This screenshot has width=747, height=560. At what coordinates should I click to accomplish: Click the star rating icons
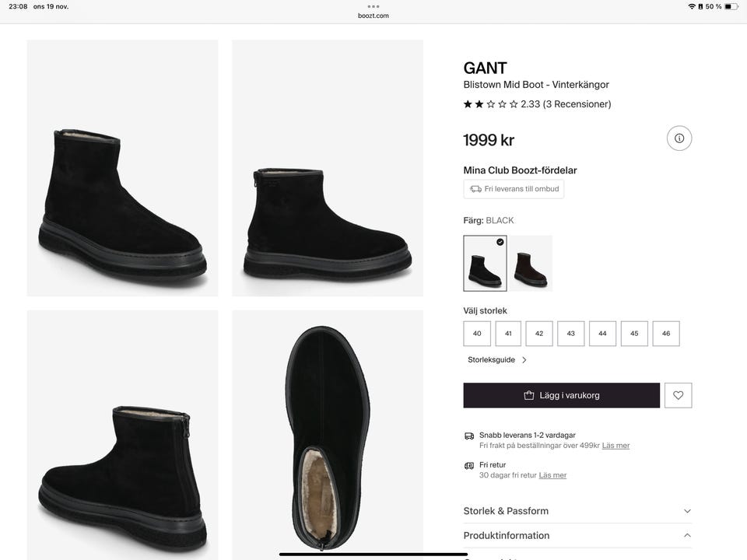point(490,104)
